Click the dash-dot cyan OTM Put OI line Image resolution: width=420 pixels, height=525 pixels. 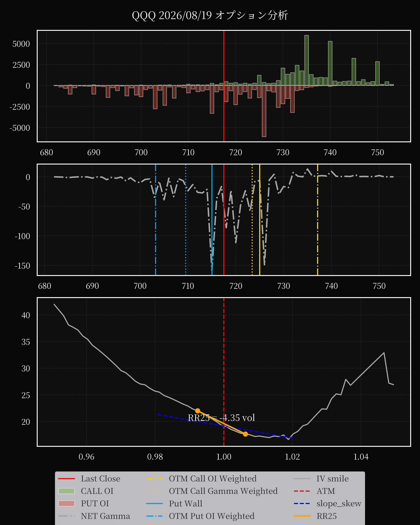[x=156, y=220]
